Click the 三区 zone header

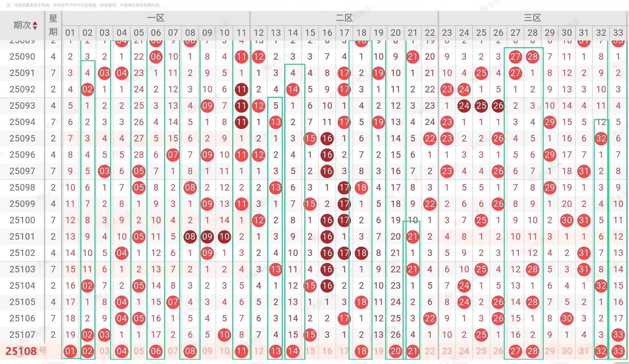532,18
